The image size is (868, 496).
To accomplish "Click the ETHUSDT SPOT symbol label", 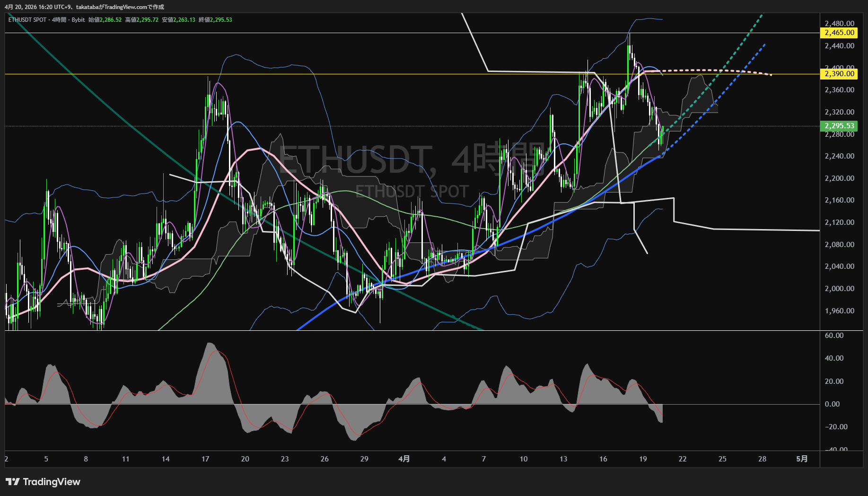I will click(x=27, y=20).
